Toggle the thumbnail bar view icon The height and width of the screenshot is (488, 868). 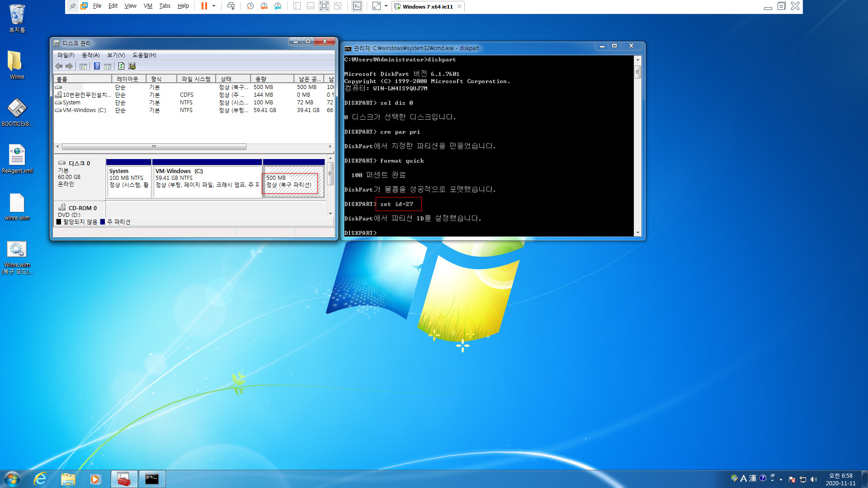(311, 6)
